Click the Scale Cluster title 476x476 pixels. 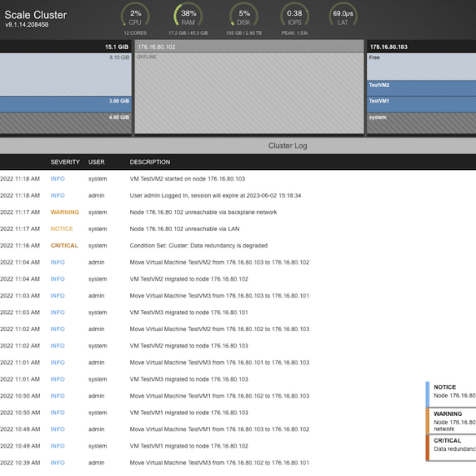pos(36,15)
